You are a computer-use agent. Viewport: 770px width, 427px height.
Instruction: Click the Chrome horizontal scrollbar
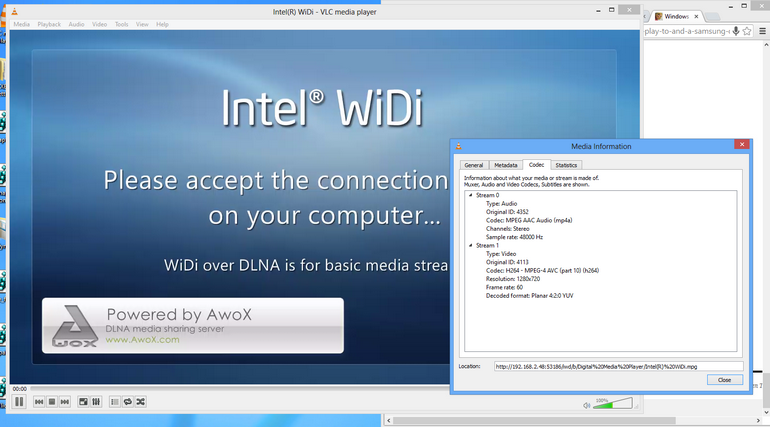pyautogui.click(x=534, y=421)
